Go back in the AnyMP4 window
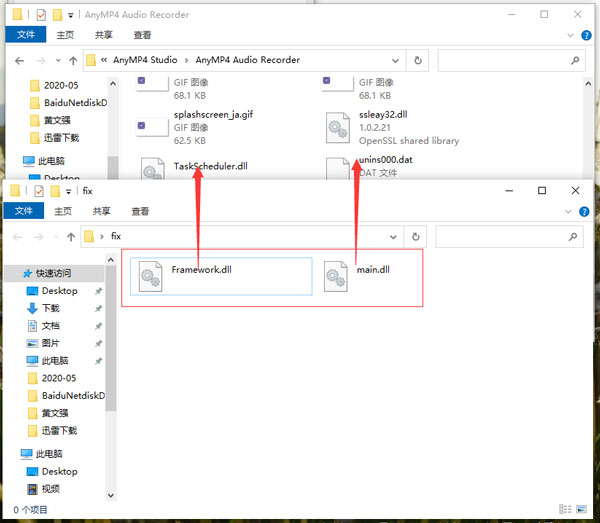This screenshot has height=523, width=600. point(19,60)
